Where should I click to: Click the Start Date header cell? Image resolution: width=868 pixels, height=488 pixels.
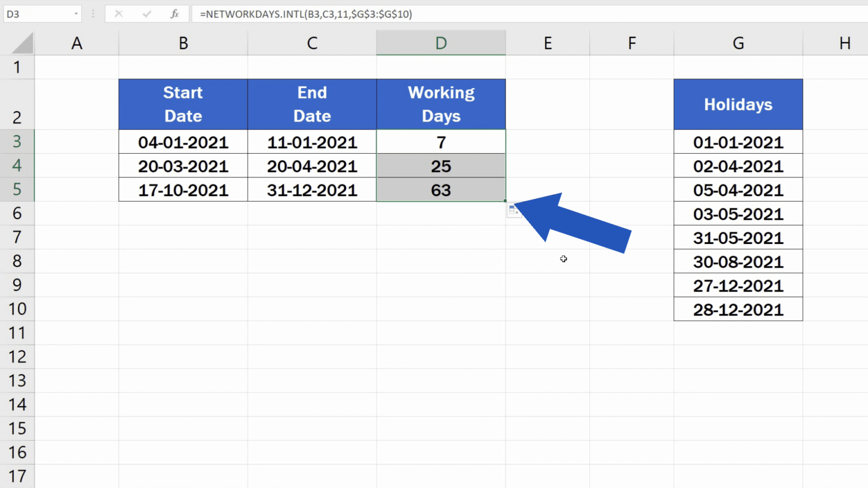[x=183, y=104]
